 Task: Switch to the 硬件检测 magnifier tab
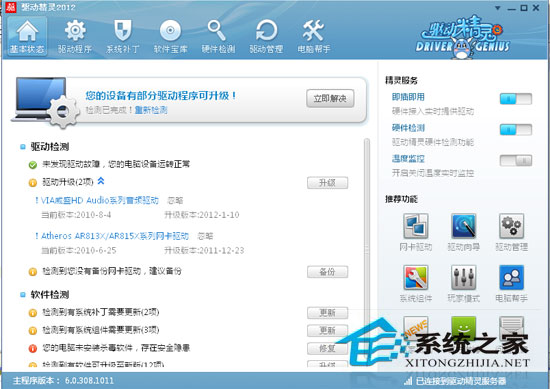218,37
